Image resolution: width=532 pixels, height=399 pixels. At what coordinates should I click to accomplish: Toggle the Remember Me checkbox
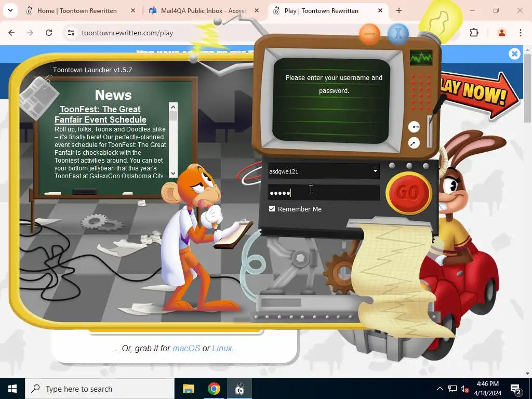272,209
